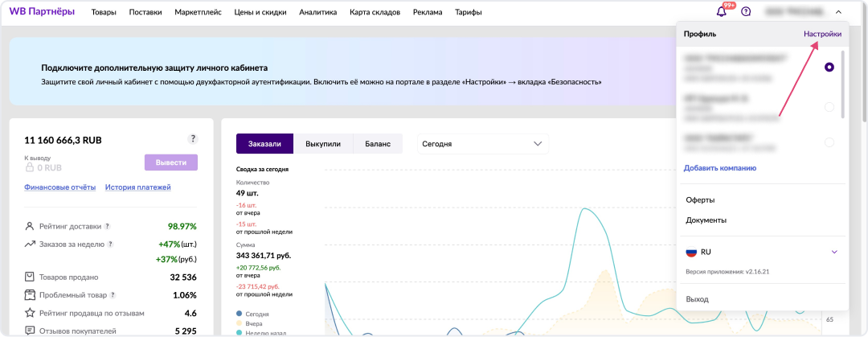Collapse the profile menu chevron
The height and width of the screenshot is (337, 868).
coord(838,12)
